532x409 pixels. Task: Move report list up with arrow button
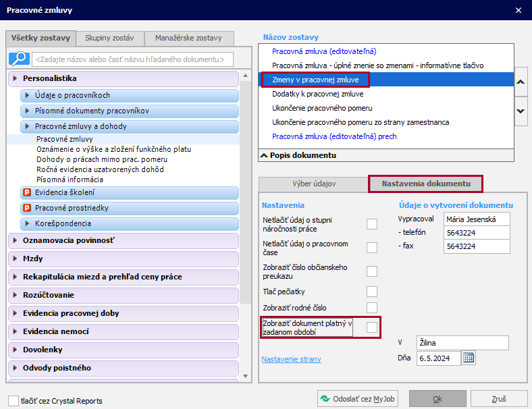click(x=521, y=82)
